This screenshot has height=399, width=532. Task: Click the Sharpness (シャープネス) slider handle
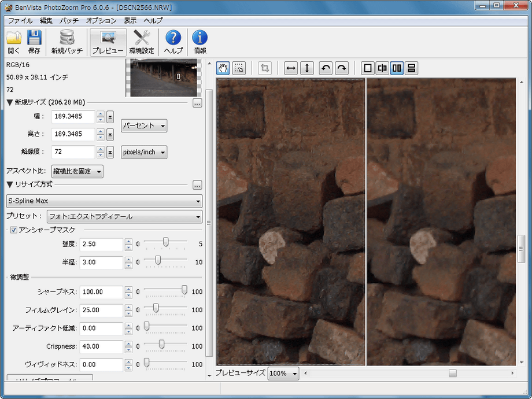184,290
